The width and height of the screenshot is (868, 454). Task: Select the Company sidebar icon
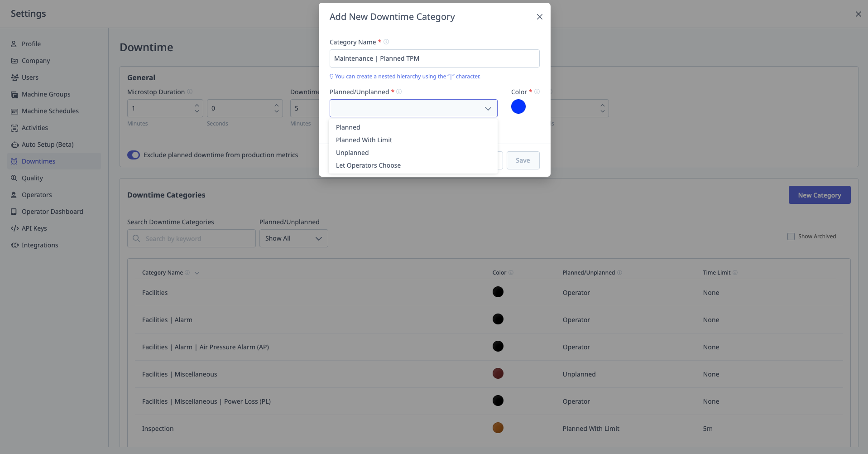pos(15,60)
